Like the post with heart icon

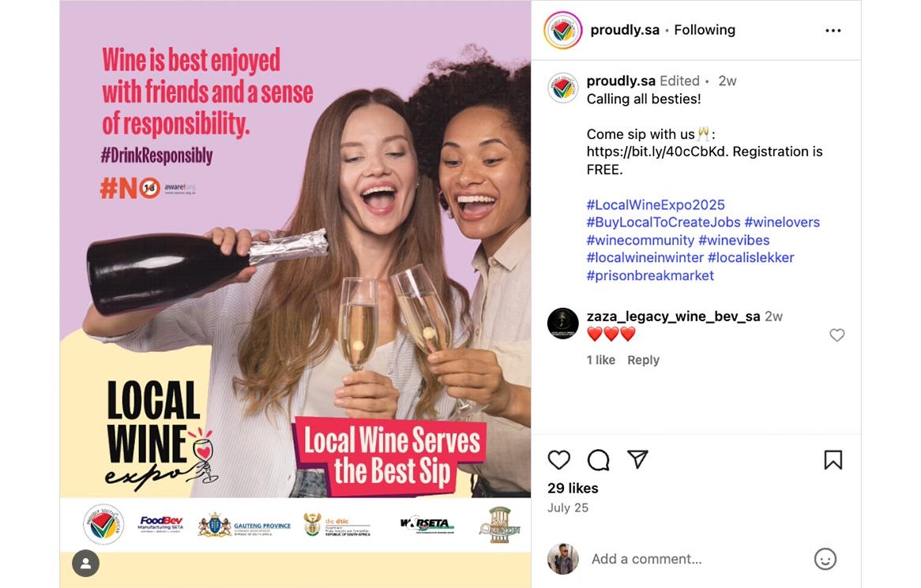(558, 459)
